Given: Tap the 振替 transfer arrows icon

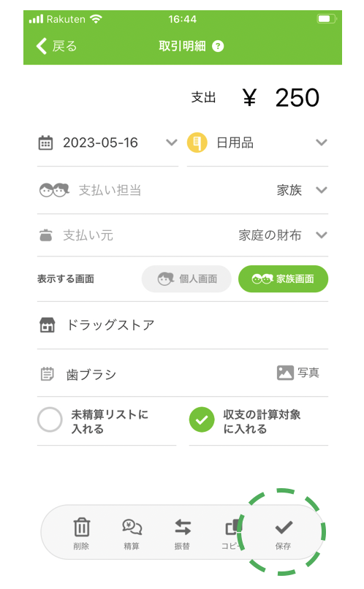Looking at the screenshot, I should 183,527.
